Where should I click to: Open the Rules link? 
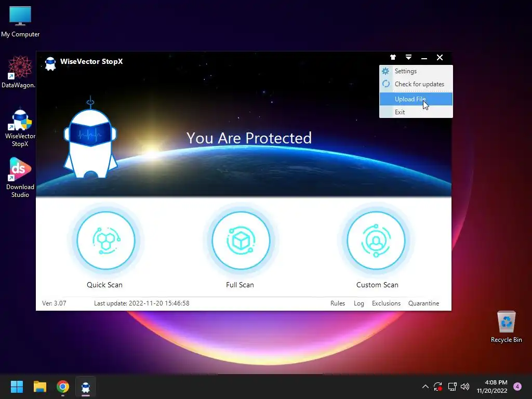click(x=338, y=303)
